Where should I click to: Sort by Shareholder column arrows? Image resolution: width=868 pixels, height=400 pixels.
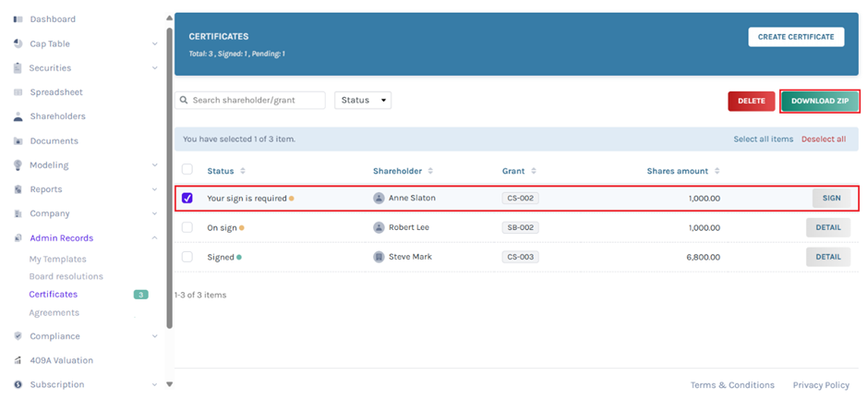[x=430, y=171]
